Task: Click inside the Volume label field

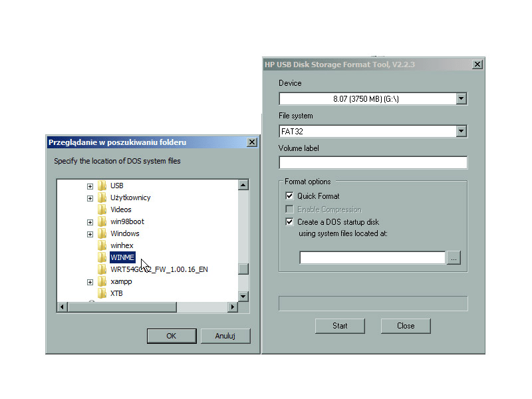Action: pos(372,162)
